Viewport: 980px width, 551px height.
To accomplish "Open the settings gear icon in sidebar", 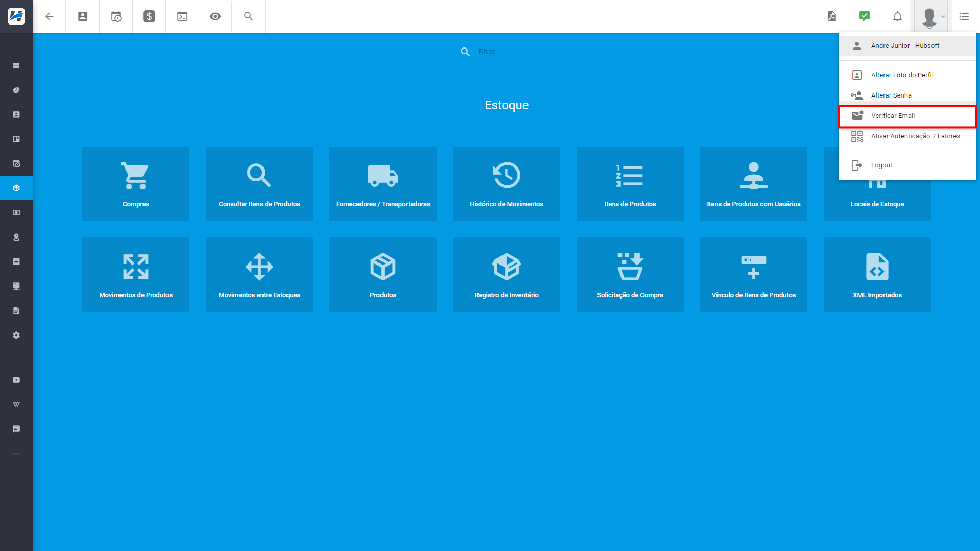I will point(16,335).
